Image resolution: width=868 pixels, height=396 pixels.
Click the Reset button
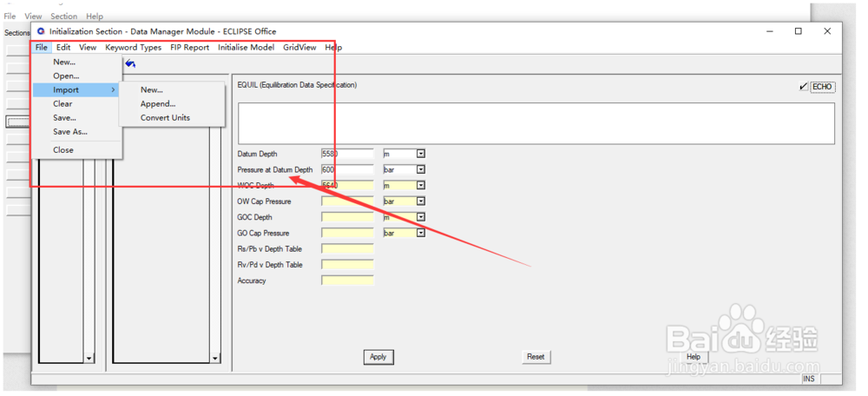[536, 357]
